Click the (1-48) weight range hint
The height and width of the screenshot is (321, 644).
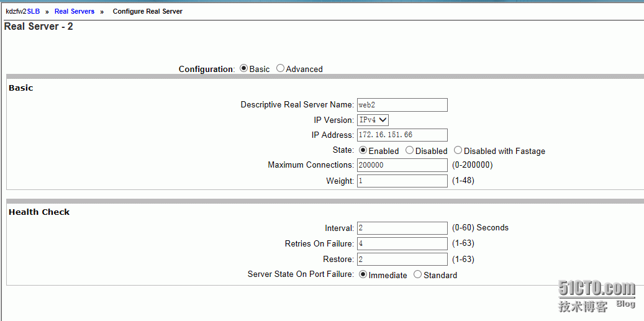tap(463, 181)
